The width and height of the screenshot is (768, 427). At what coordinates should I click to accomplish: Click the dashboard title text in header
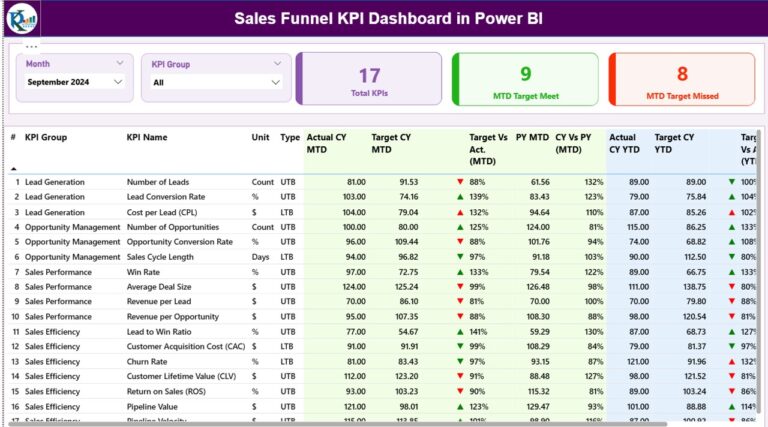pos(388,19)
